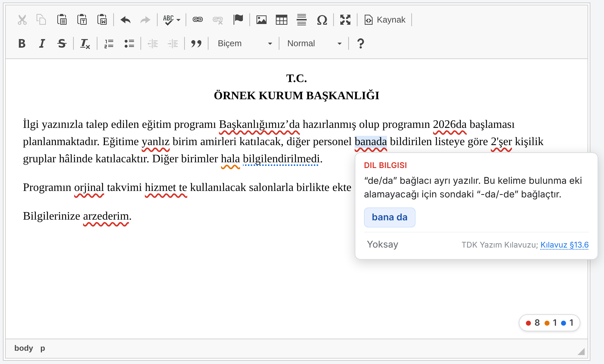
Task: Insert horizontal line icon
Action: coord(302,20)
